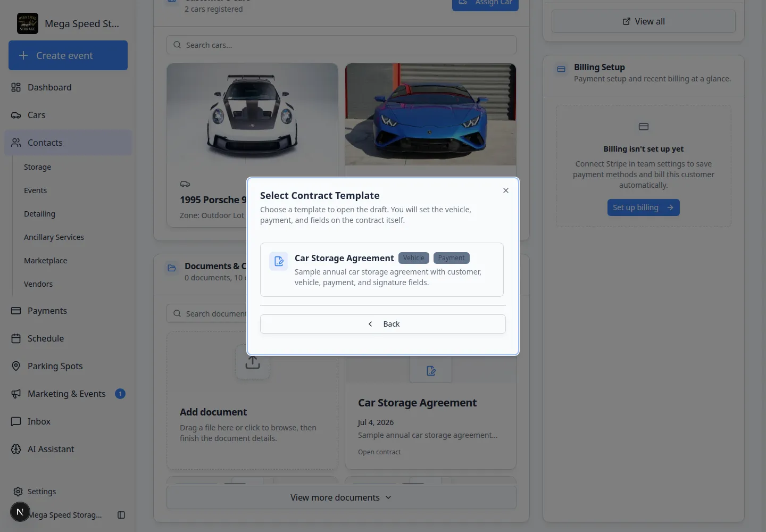This screenshot has height=532, width=766.
Task: Click the arrow icon in Set up billing
Action: (670, 207)
